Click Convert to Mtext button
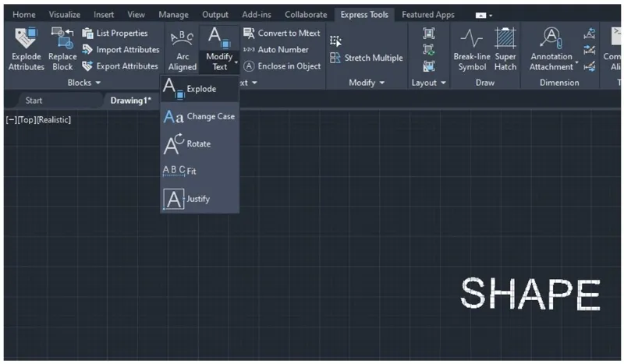This screenshot has width=624, height=364. 281,33
